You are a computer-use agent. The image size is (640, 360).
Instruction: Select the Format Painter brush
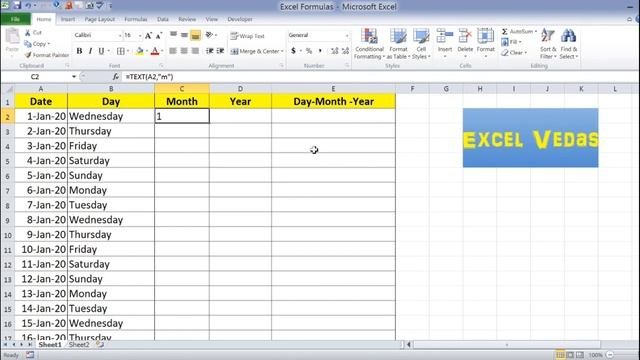tap(28, 55)
